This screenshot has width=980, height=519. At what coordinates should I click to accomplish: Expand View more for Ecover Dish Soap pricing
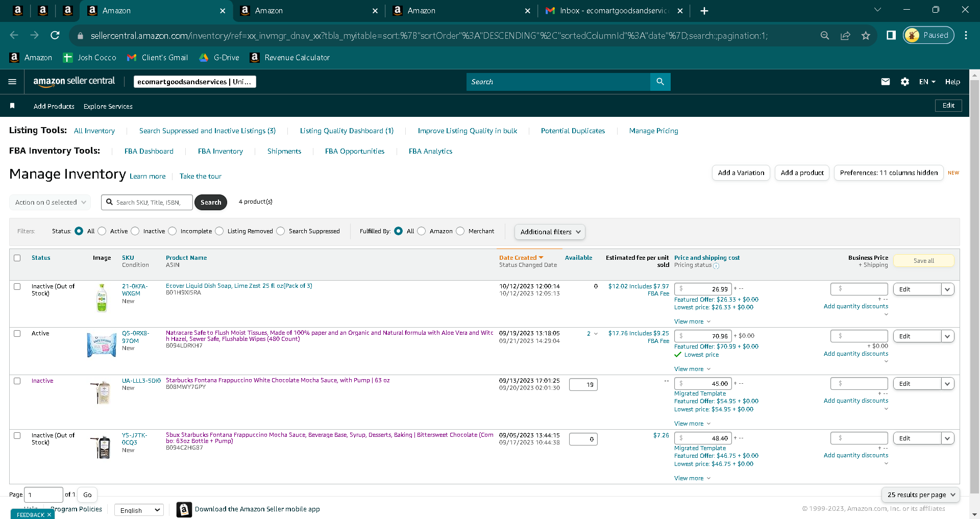point(692,322)
